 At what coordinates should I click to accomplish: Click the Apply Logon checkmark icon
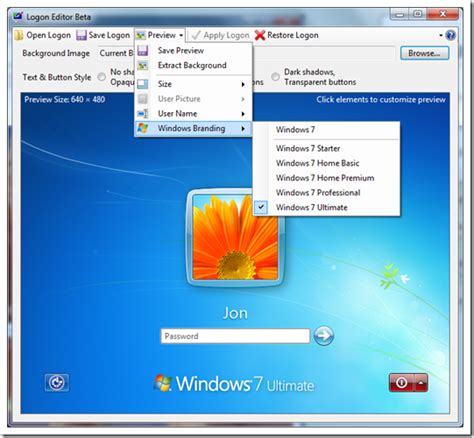click(x=195, y=35)
